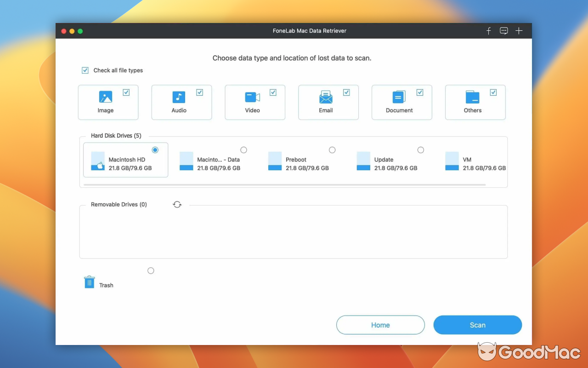Image resolution: width=588 pixels, height=368 pixels.
Task: Select the Others file type icon
Action: (x=473, y=97)
